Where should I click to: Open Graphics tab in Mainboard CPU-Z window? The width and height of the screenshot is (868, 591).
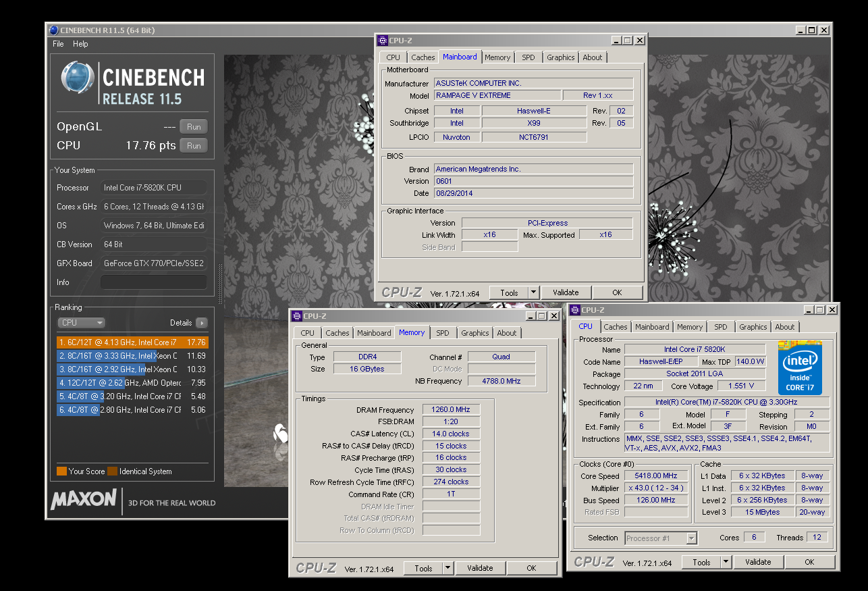[x=561, y=57]
